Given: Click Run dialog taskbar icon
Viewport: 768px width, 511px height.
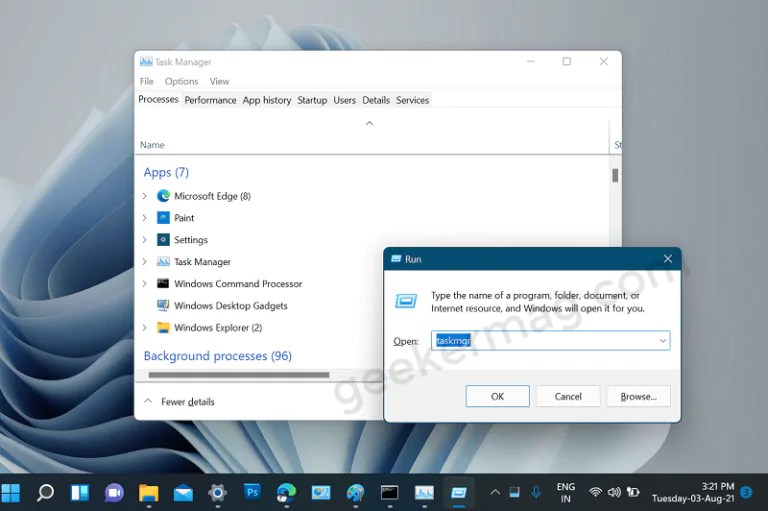Looking at the screenshot, I should [459, 492].
